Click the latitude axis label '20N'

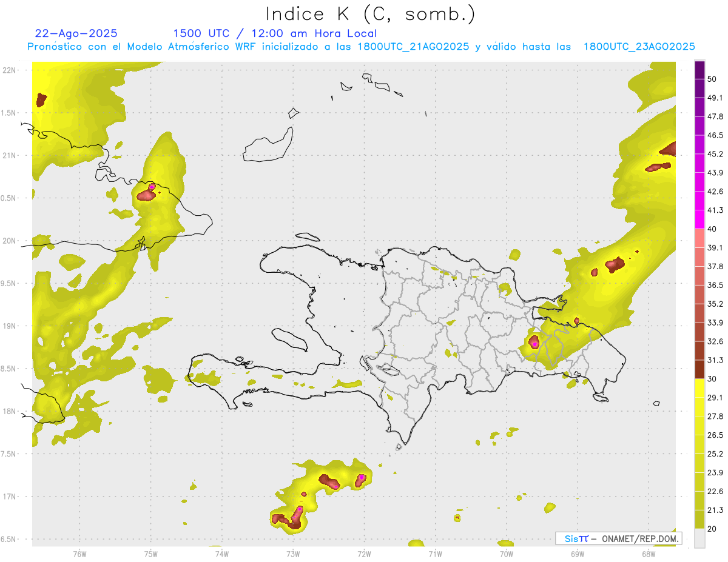tap(10, 241)
